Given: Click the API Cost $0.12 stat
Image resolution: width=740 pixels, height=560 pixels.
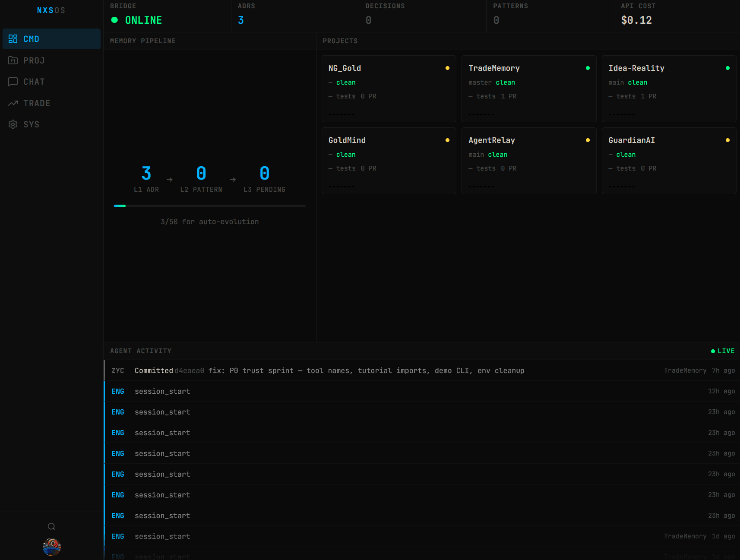Looking at the screenshot, I should click(x=636, y=20).
